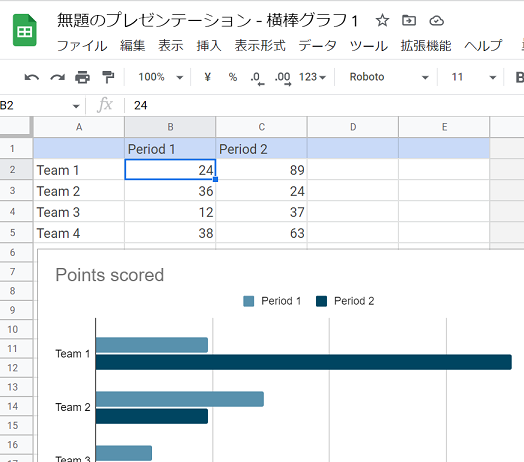
Task: Decrease decimal places
Action: [x=257, y=78]
